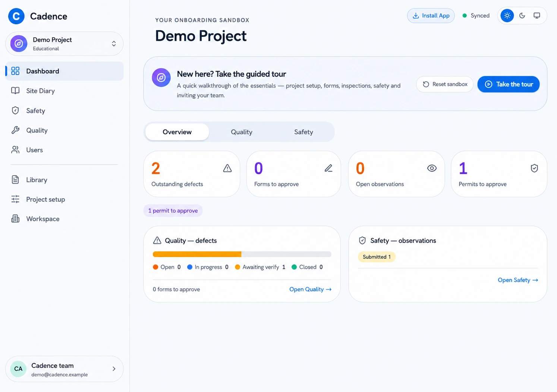Viewport: 557px width, 392px height.
Task: Click Forms to approve pencil icon
Action: 328,168
